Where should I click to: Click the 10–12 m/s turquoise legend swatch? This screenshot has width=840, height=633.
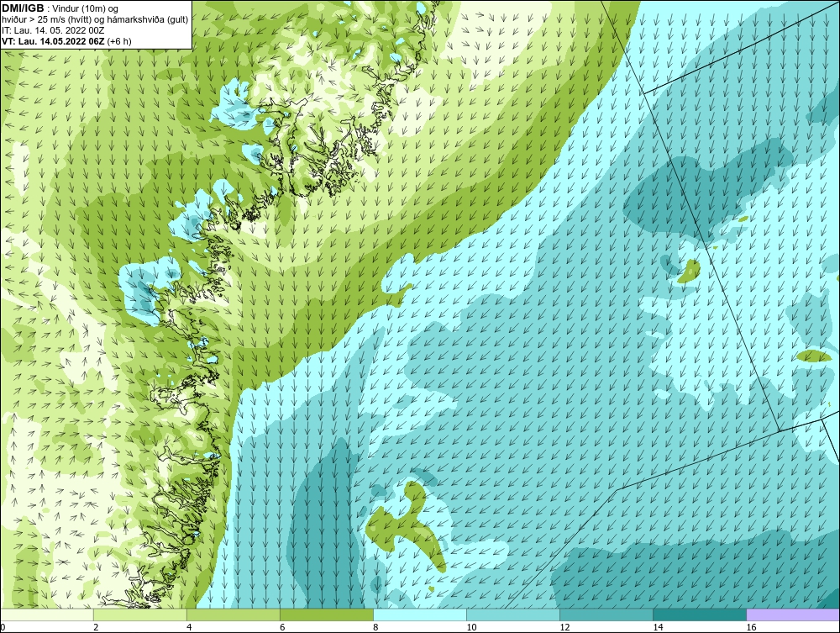(513, 615)
